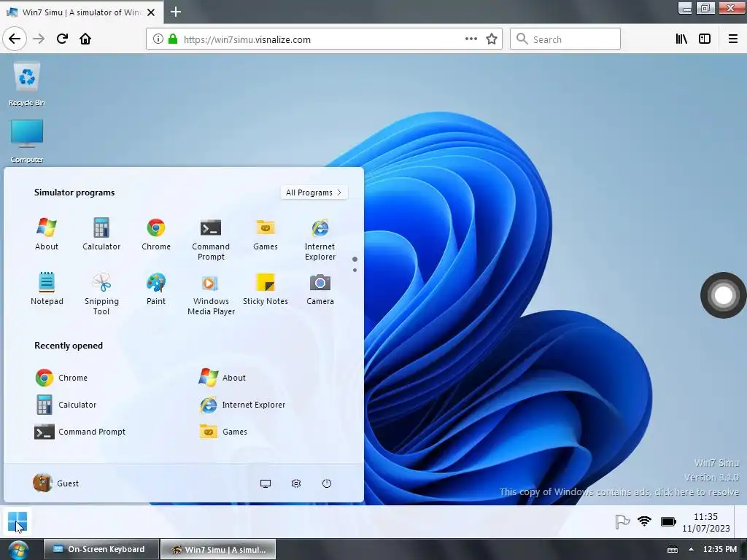Open the Computer desktop icon

27,141
